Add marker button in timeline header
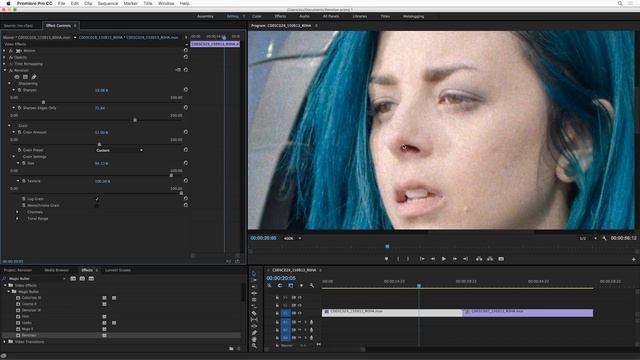This screenshot has width=640, height=360. click(x=301, y=286)
